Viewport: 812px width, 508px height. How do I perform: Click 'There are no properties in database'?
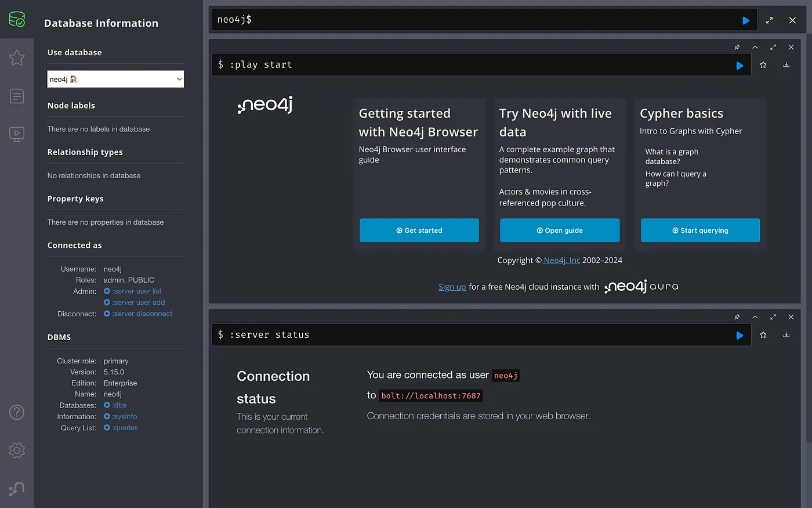106,222
